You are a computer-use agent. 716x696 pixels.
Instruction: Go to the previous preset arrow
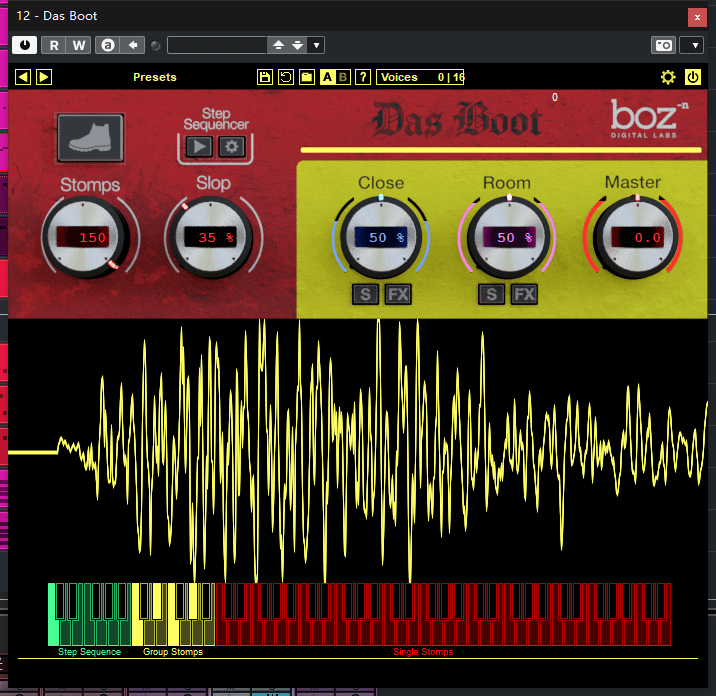click(x=23, y=77)
